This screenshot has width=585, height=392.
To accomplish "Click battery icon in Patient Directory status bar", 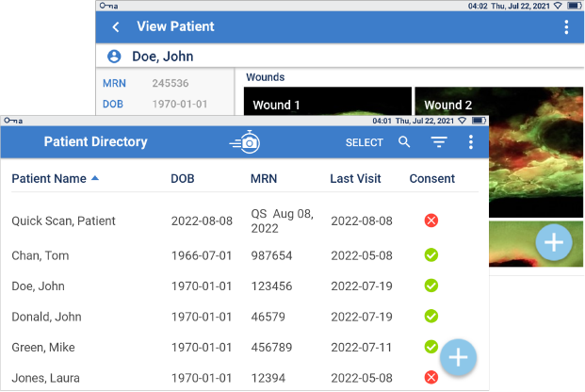I will coord(479,121).
